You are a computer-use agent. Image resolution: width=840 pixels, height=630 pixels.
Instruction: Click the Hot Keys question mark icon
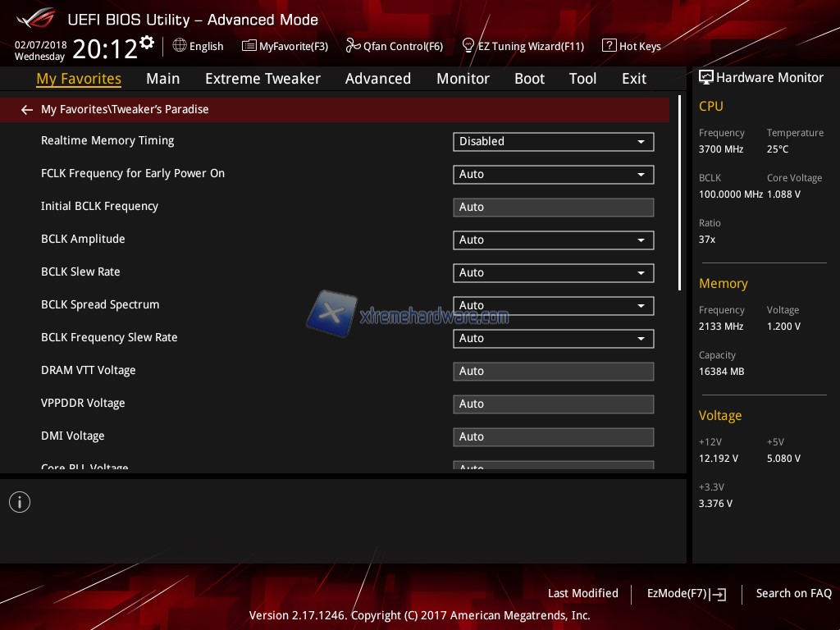coord(609,46)
